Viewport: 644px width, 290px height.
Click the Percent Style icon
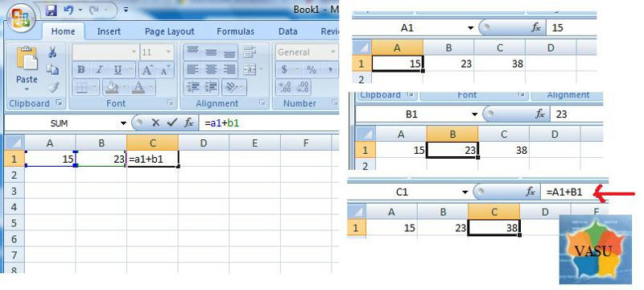[x=312, y=70]
